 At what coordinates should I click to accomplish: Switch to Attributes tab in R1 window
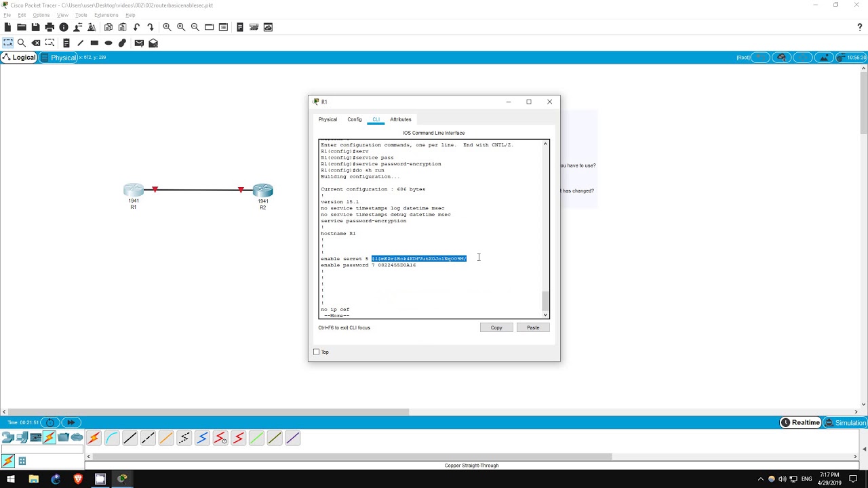[x=401, y=119]
